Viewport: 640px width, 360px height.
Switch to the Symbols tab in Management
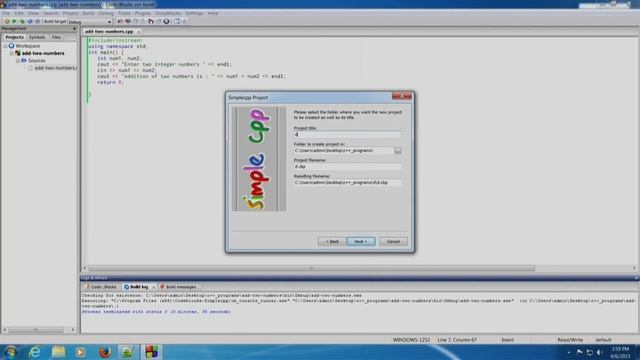37,37
